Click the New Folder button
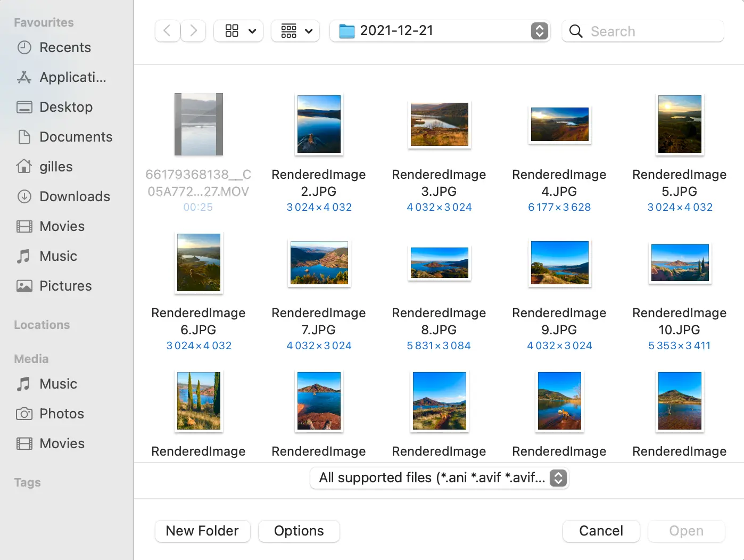The height and width of the screenshot is (560, 744). point(202,531)
